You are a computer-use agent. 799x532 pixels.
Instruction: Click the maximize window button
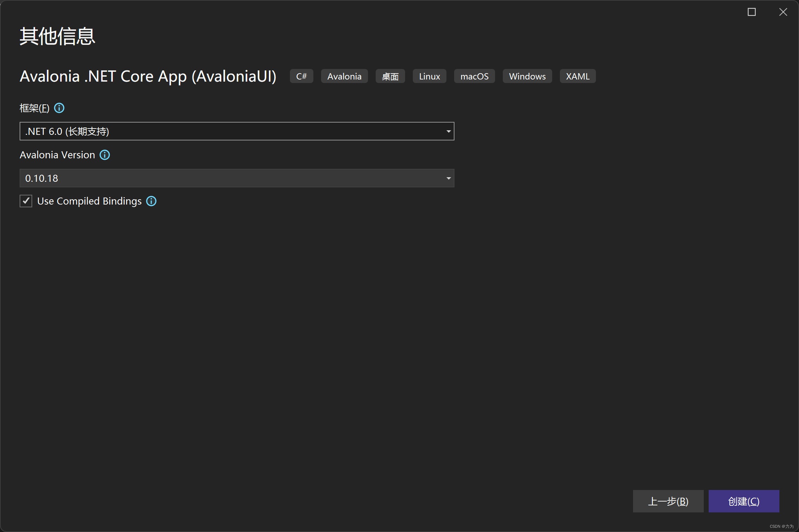tap(752, 12)
